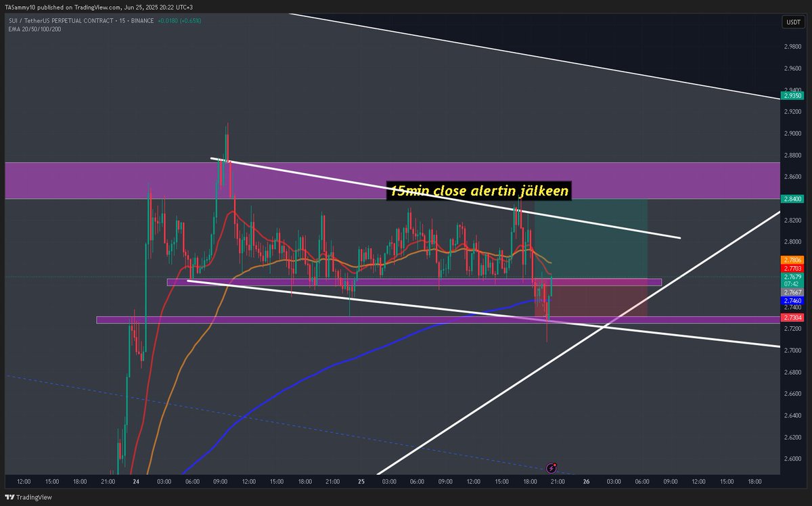Click the date label 25 on time axis
812x506 pixels.
tap(361, 482)
